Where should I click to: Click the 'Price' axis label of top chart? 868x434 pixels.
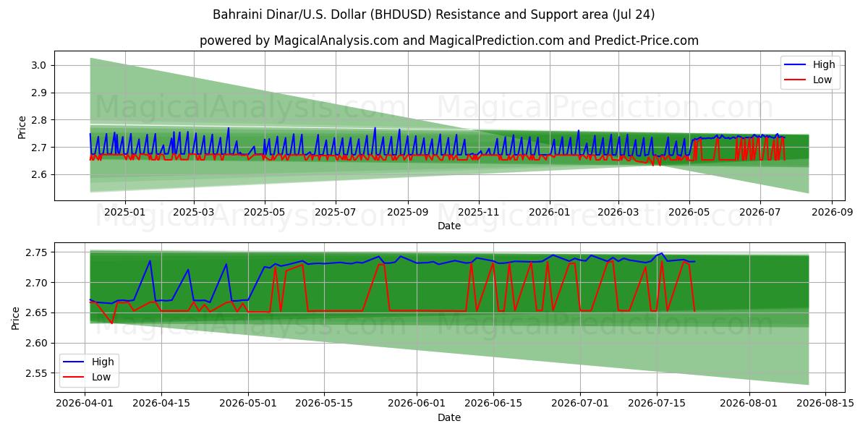point(22,127)
